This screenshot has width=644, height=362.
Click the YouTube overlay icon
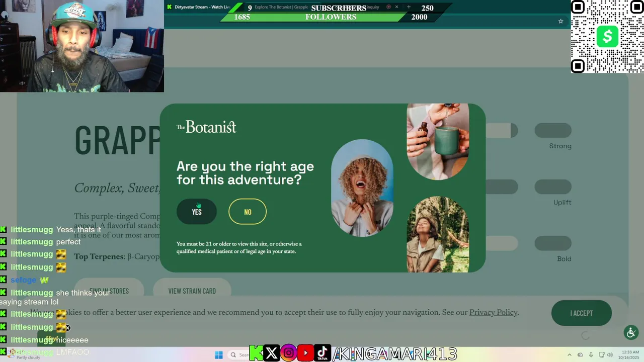click(305, 353)
